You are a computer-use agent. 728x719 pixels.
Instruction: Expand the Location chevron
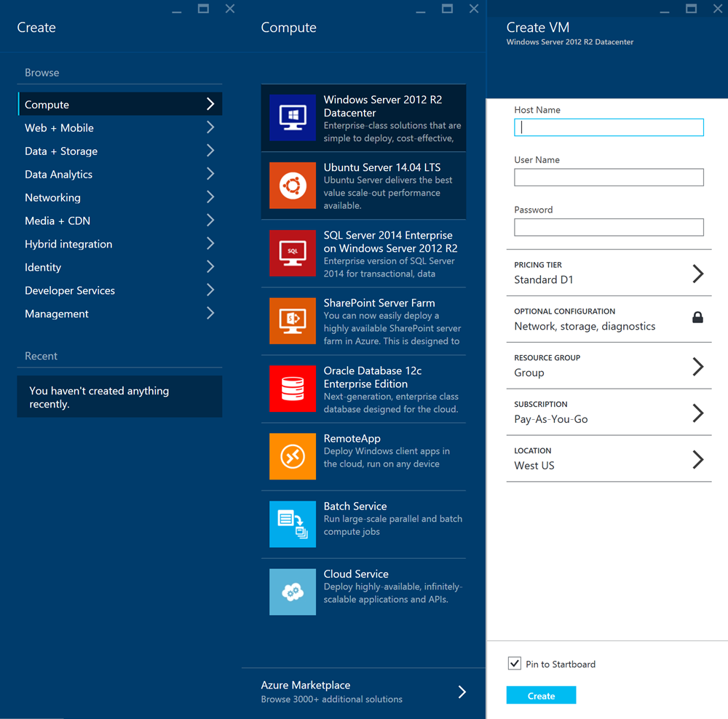[698, 459]
